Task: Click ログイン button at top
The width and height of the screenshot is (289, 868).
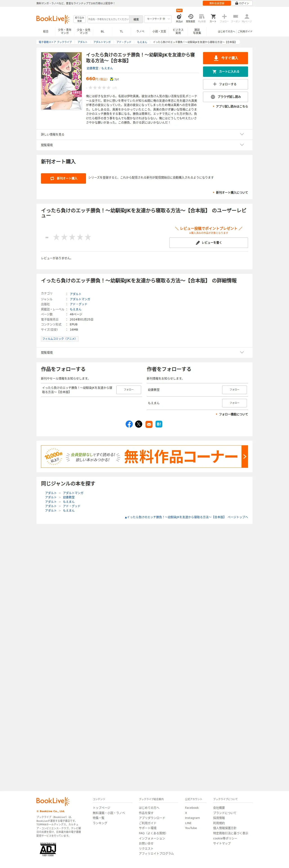Action: click(x=242, y=3)
